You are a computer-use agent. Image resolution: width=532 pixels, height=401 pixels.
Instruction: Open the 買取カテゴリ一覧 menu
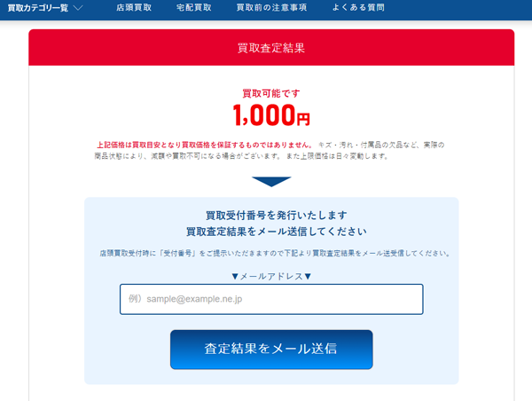tap(37, 8)
